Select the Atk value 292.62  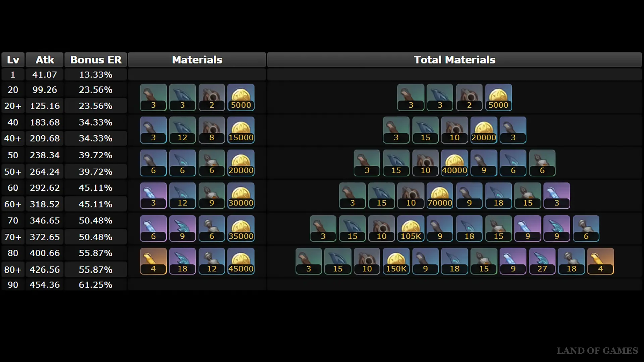(x=45, y=188)
